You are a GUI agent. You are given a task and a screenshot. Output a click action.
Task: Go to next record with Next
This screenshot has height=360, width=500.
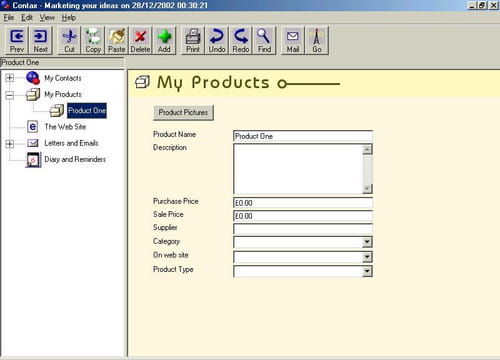pos(40,40)
